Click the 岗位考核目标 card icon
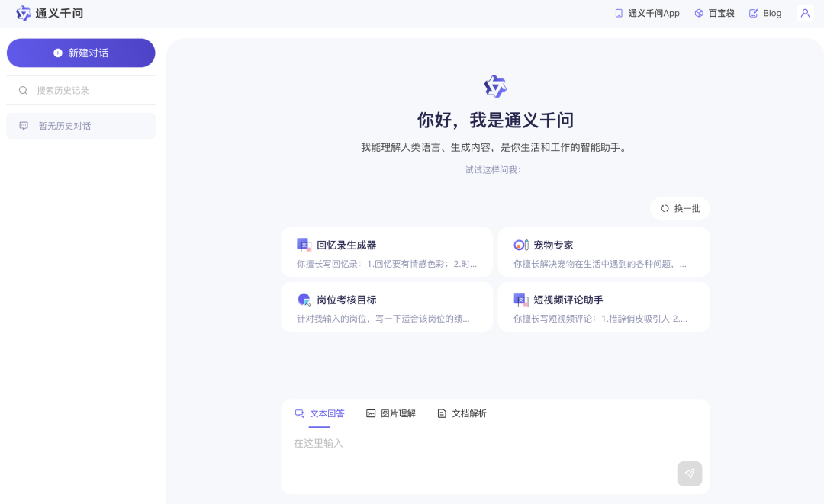The height and width of the screenshot is (504, 824). 304,300
